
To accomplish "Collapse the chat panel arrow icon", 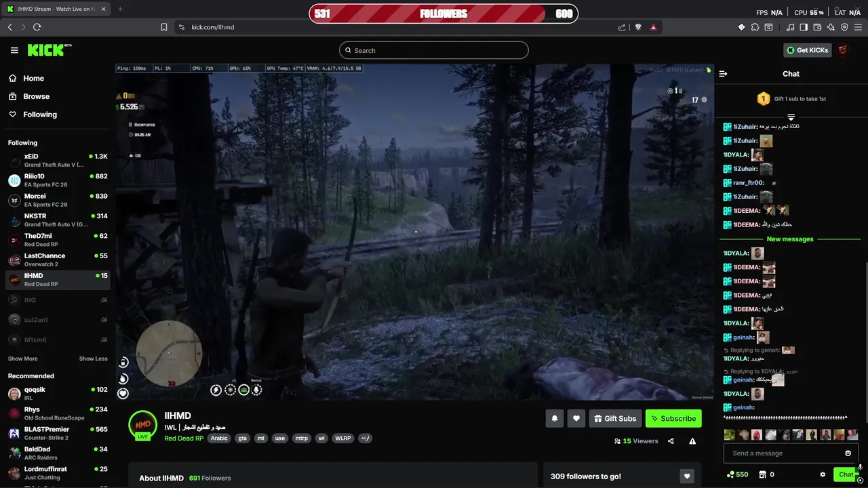I will [723, 74].
